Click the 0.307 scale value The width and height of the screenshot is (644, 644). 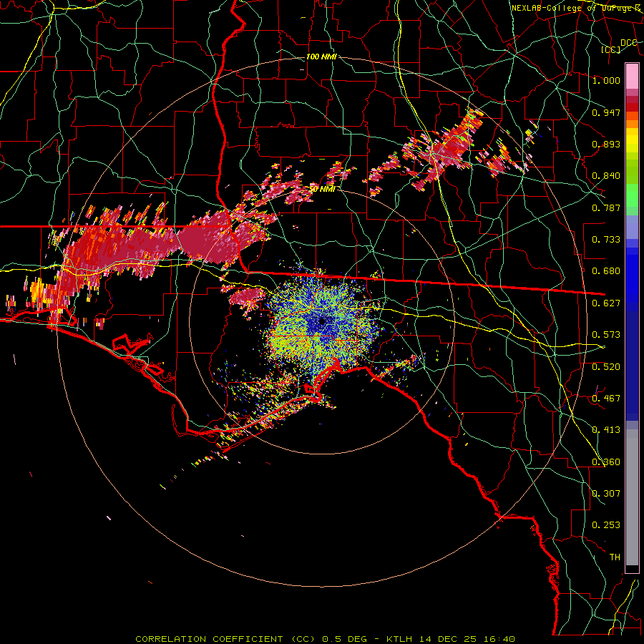click(606, 494)
